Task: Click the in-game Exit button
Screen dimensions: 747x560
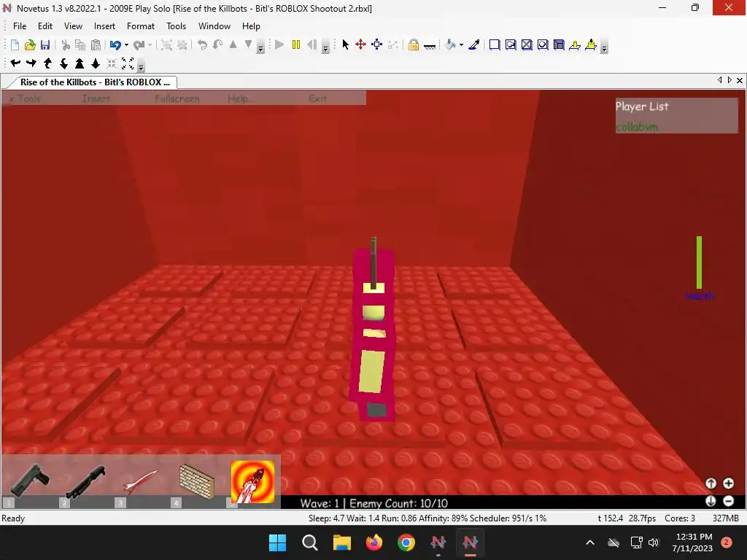Action: [318, 98]
